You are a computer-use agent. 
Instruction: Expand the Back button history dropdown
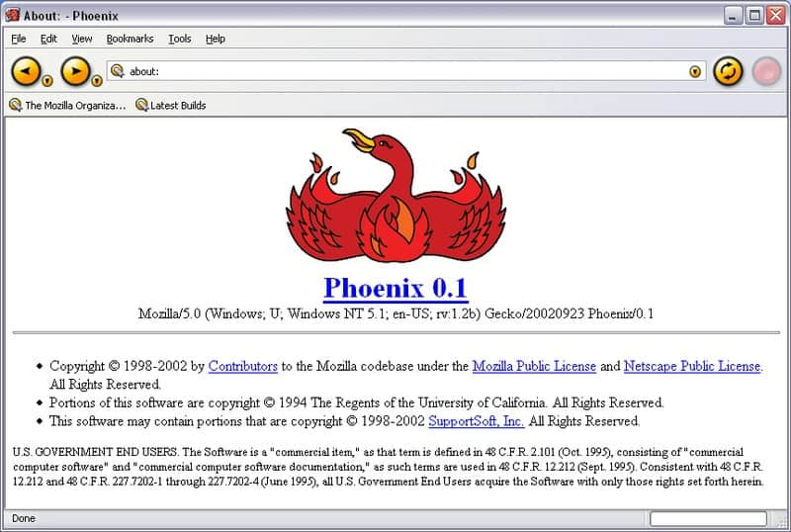[x=46, y=81]
